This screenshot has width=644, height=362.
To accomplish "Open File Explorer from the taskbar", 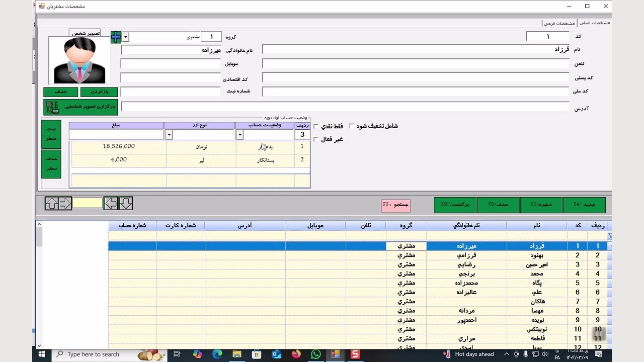I will point(237,354).
